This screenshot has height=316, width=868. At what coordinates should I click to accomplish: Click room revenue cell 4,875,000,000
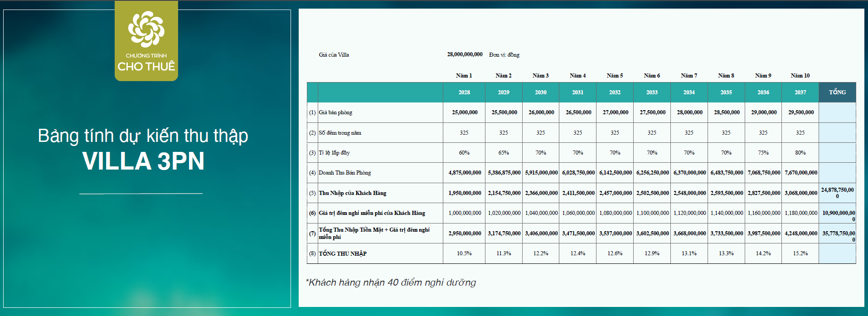click(x=465, y=173)
